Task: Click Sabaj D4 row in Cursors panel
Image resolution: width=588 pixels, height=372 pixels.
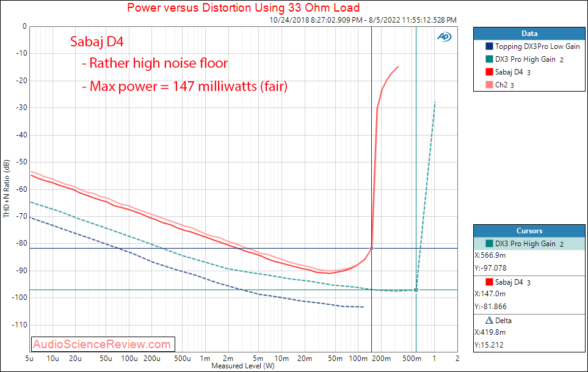Action: pyautogui.click(x=529, y=282)
